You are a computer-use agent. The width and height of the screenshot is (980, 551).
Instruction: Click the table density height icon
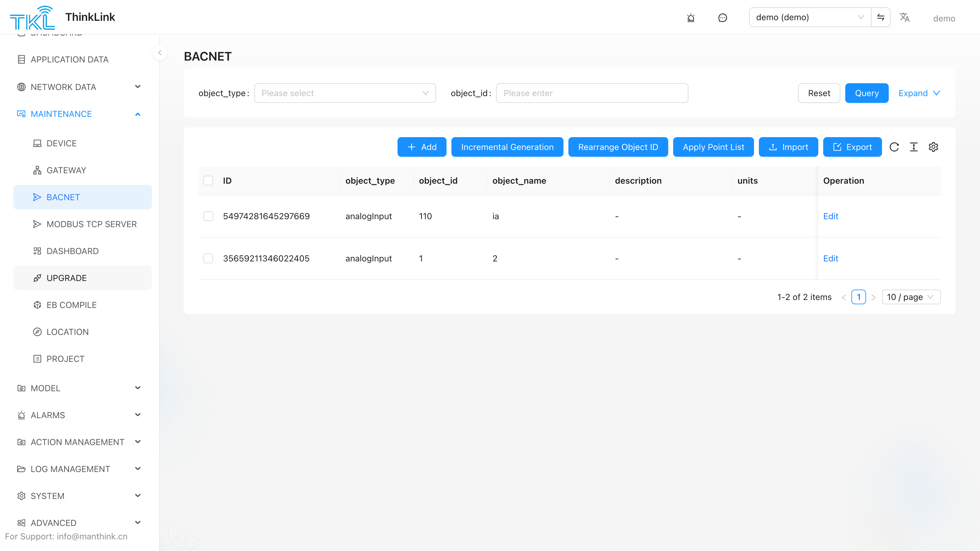914,147
